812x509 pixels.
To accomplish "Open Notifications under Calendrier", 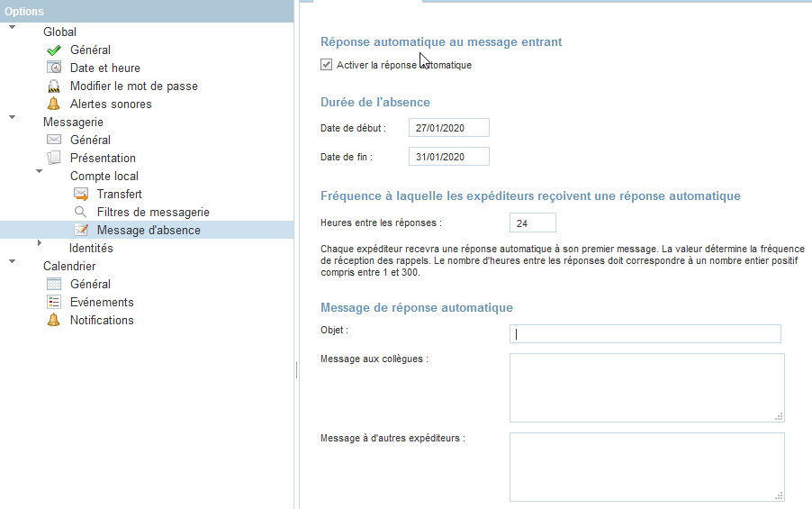I will pos(102,320).
